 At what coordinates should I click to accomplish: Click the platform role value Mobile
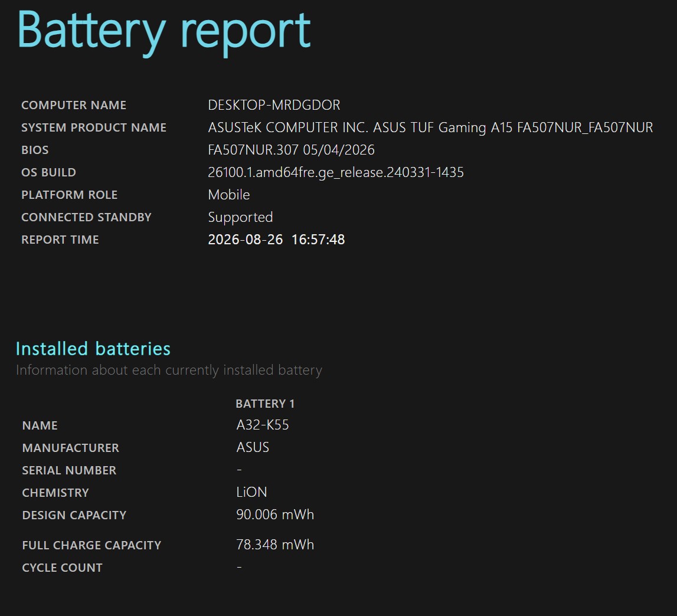point(229,195)
